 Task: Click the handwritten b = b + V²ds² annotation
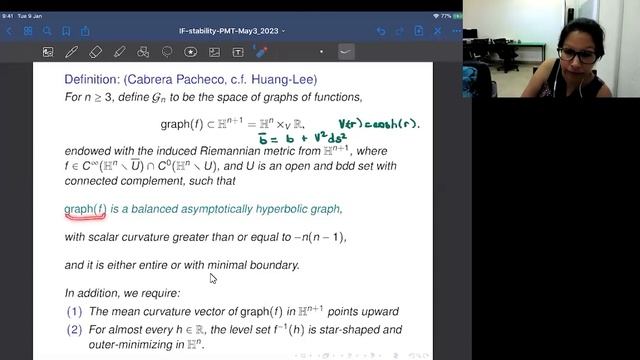tap(302, 138)
